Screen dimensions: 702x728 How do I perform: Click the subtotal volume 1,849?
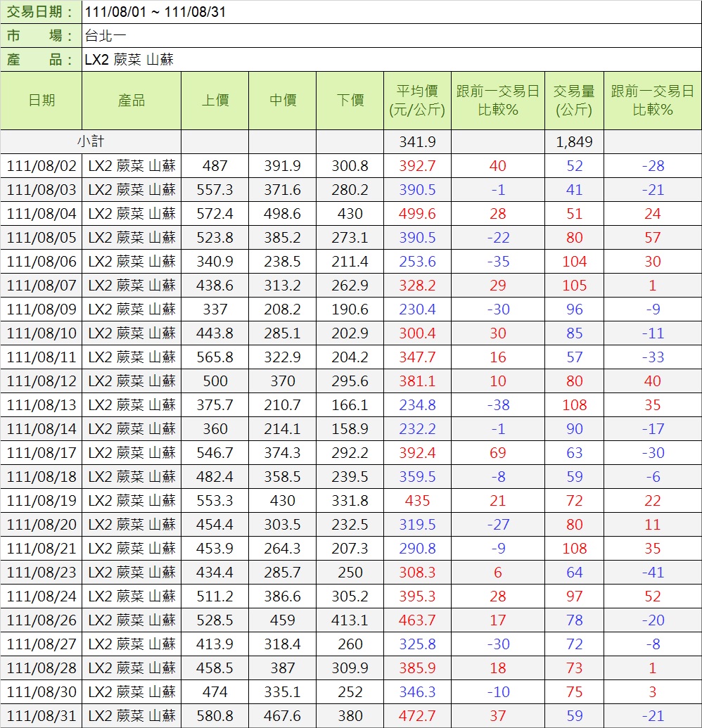pos(574,142)
